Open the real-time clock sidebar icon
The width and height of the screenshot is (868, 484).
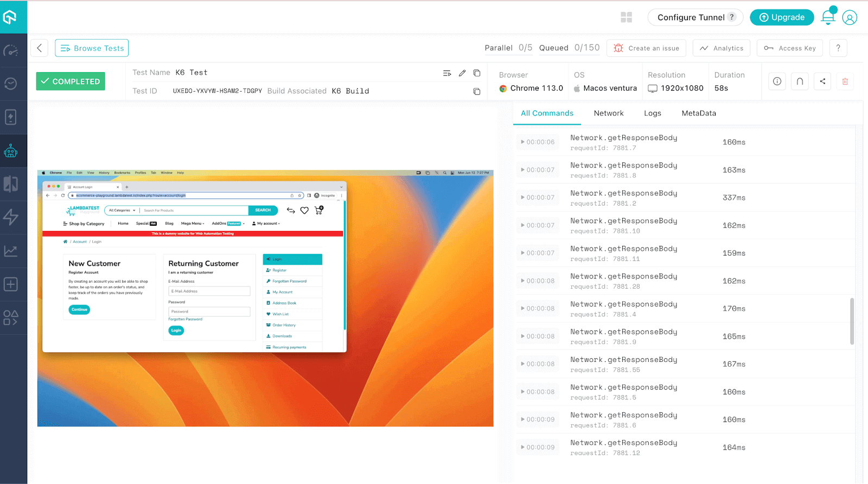pyautogui.click(x=11, y=84)
